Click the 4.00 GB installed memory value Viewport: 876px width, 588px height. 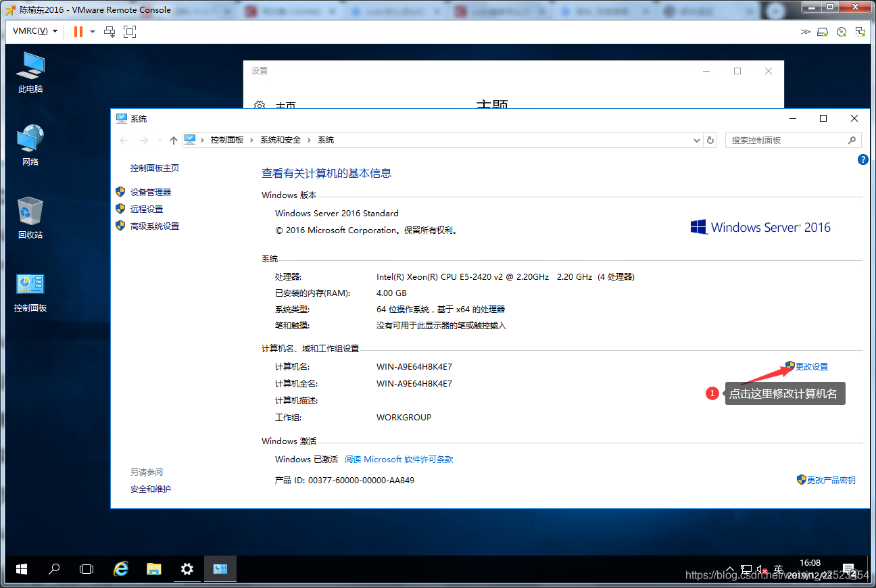click(391, 293)
